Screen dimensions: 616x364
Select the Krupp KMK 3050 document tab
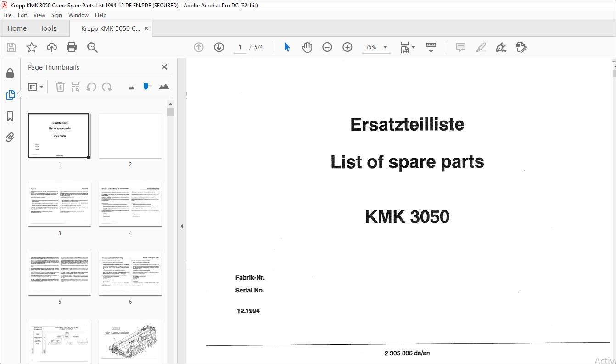(x=111, y=28)
